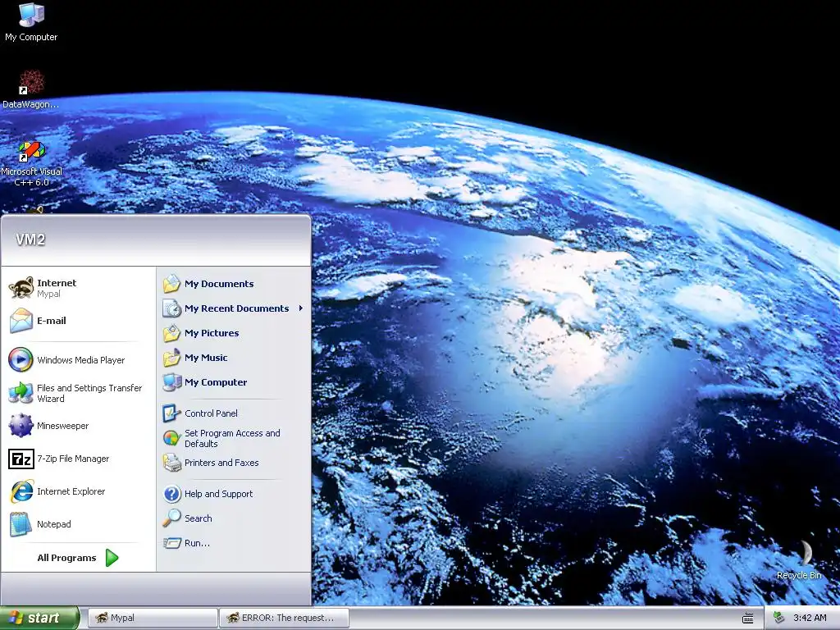The image size is (840, 630).
Task: Click the Internet Explorer icon
Action: (x=21, y=491)
